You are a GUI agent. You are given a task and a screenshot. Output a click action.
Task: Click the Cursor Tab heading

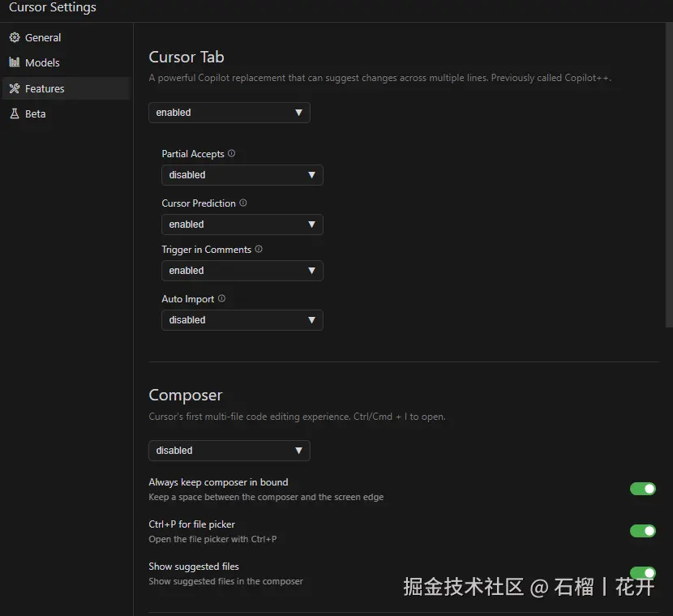coord(186,57)
